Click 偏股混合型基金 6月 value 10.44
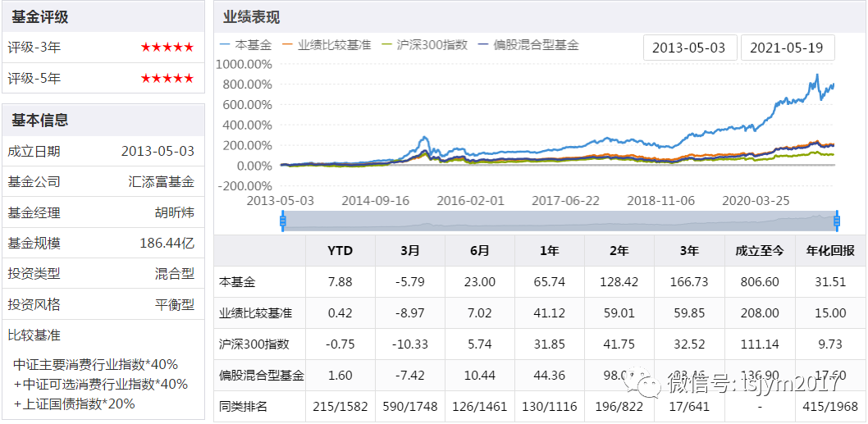The width and height of the screenshot is (868, 424). 479,376
